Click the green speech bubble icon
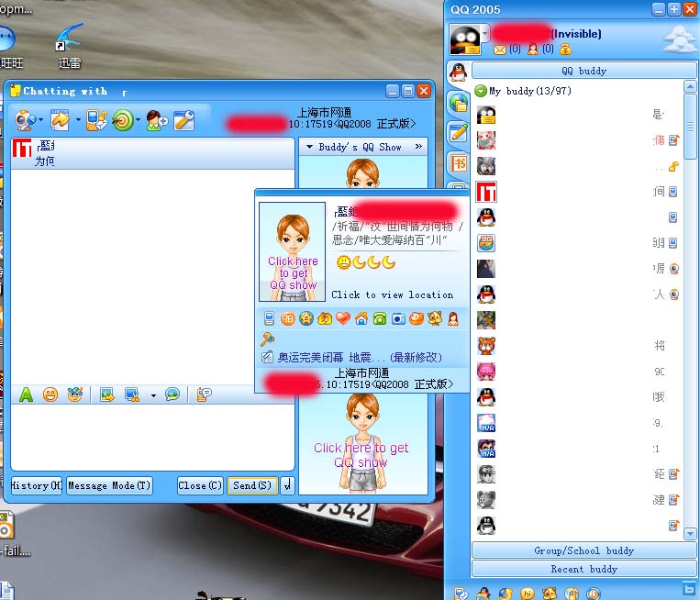This screenshot has width=700, height=600. pos(172,394)
